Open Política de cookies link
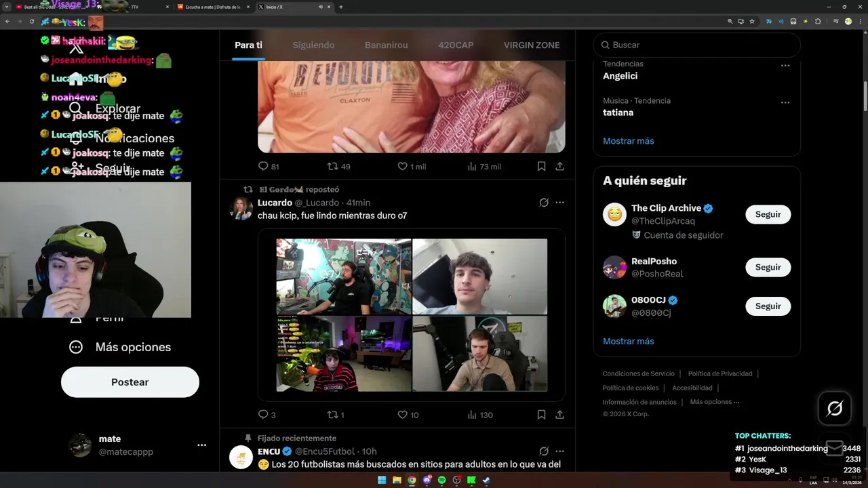 631,388
